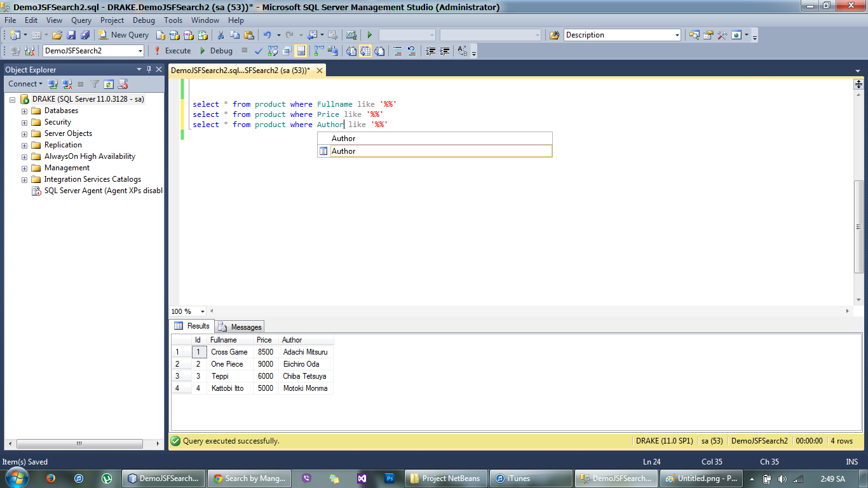Open the Project NetBeans taskbar folder
Screen dimensions: 868x488
pos(446,478)
